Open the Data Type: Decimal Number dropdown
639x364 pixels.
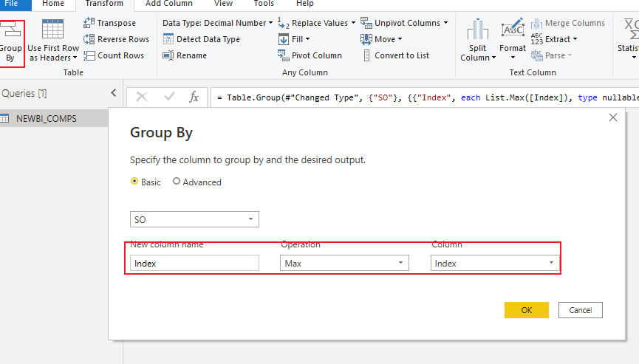point(218,23)
